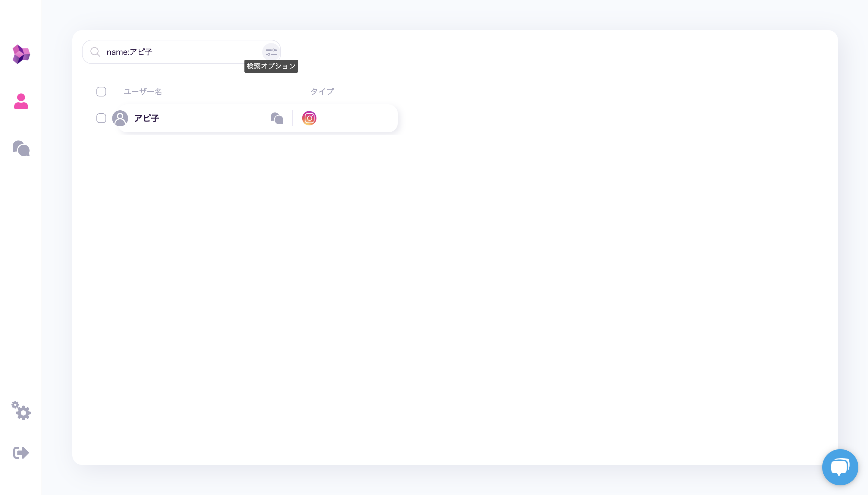868x495 pixels.
Task: Check the checkbox next to アピ子
Action: pos(101,118)
